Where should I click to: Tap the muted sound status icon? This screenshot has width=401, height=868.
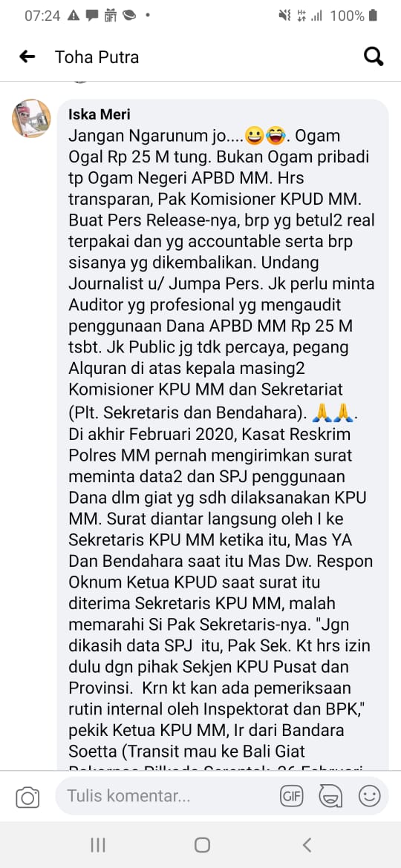tap(284, 16)
